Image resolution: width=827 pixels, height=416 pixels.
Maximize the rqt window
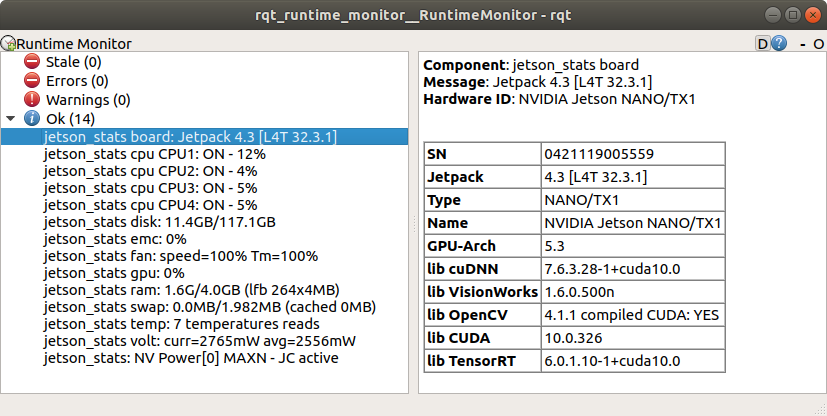pos(793,15)
